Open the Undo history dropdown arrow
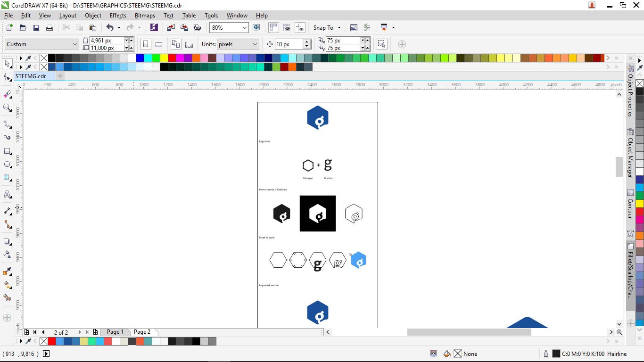This screenshot has width=644, height=362. tap(119, 28)
